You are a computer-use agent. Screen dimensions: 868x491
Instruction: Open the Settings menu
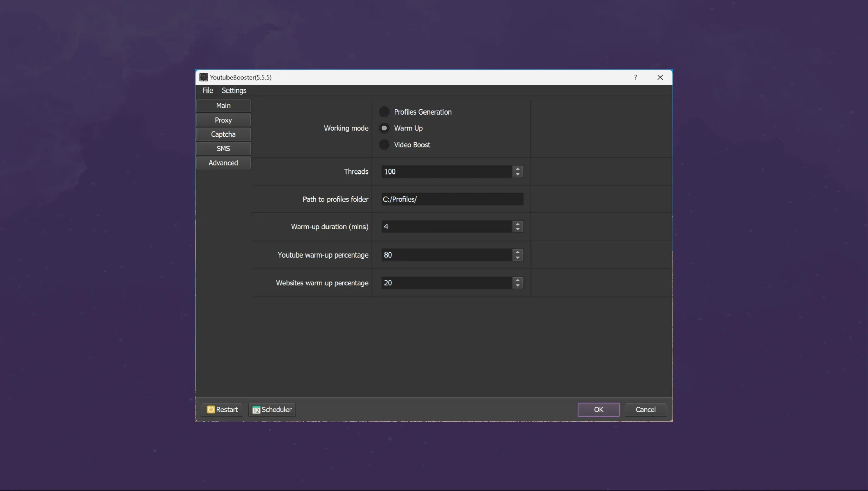(x=234, y=90)
